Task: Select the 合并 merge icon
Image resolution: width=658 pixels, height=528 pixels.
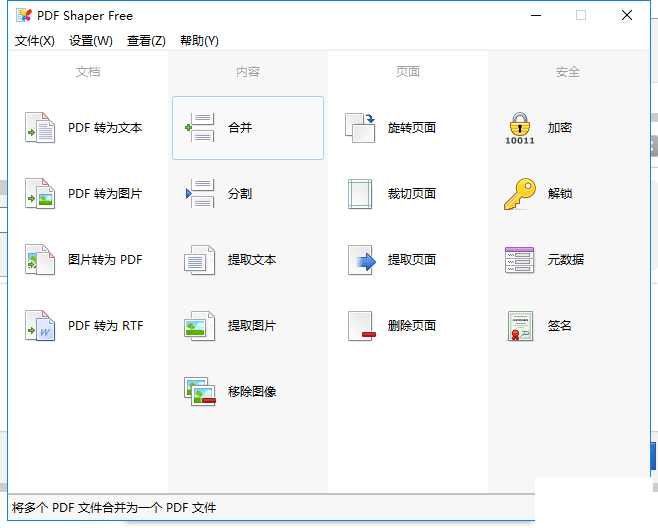Action: coord(200,128)
